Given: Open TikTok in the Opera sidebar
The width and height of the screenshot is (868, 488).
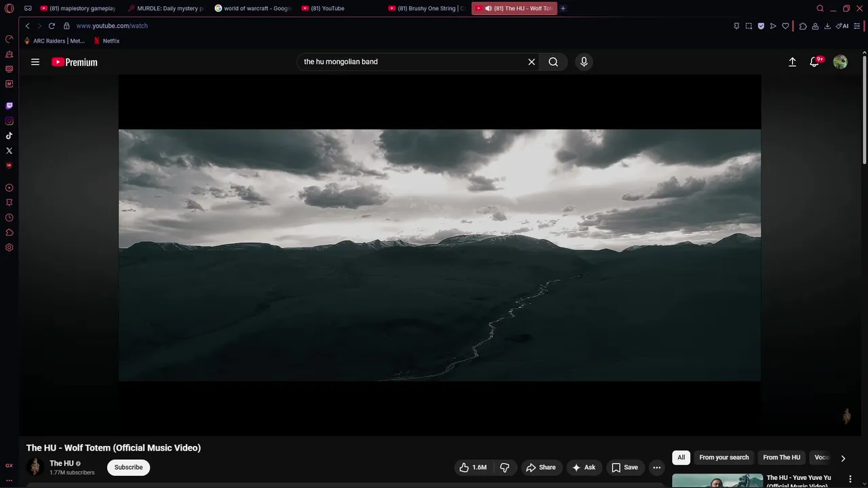Looking at the screenshot, I should (x=9, y=136).
